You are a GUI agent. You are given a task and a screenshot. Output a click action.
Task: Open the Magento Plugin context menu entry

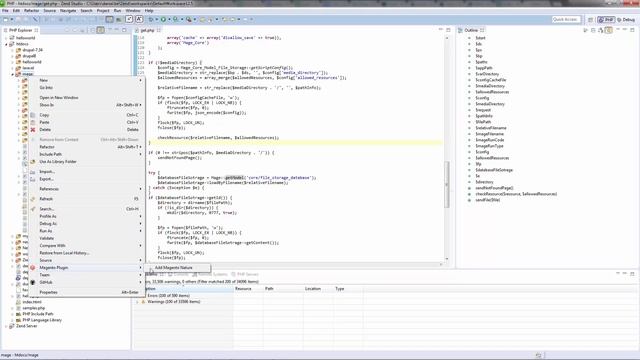click(87, 268)
